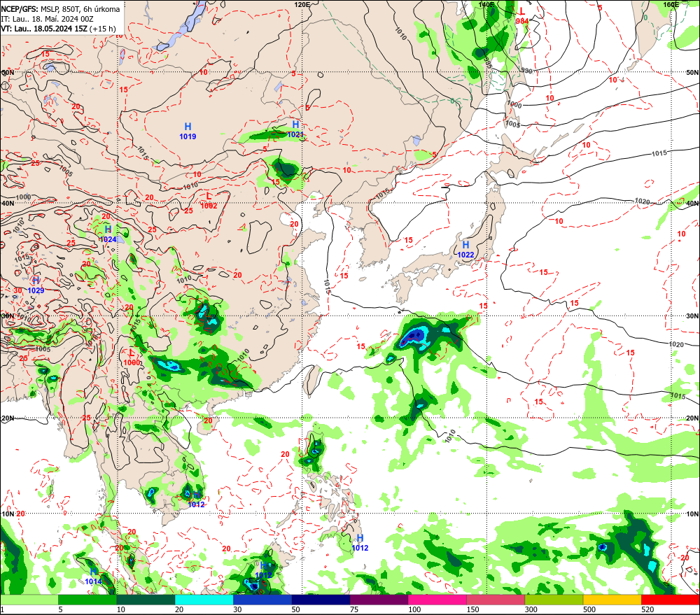Image resolution: width=700 pixels, height=615 pixels.
Task: Click the 'IT: Lau.. 18. Maí. 2024 00Z' line
Action: [x=48, y=19]
